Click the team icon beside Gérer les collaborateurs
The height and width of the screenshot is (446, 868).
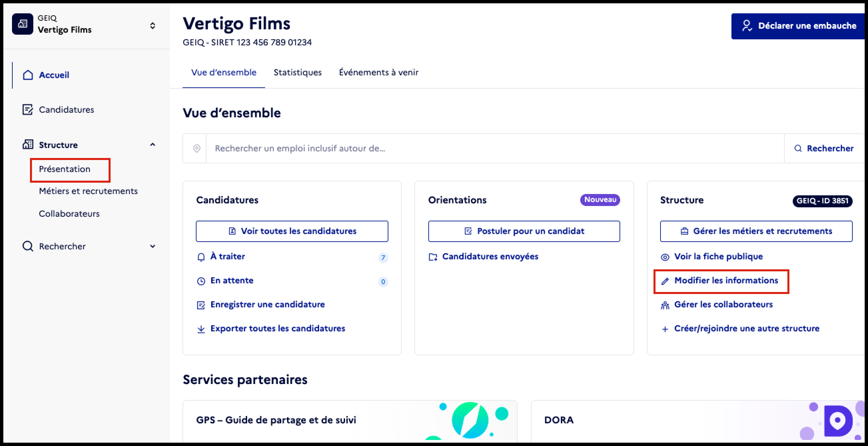[665, 305]
